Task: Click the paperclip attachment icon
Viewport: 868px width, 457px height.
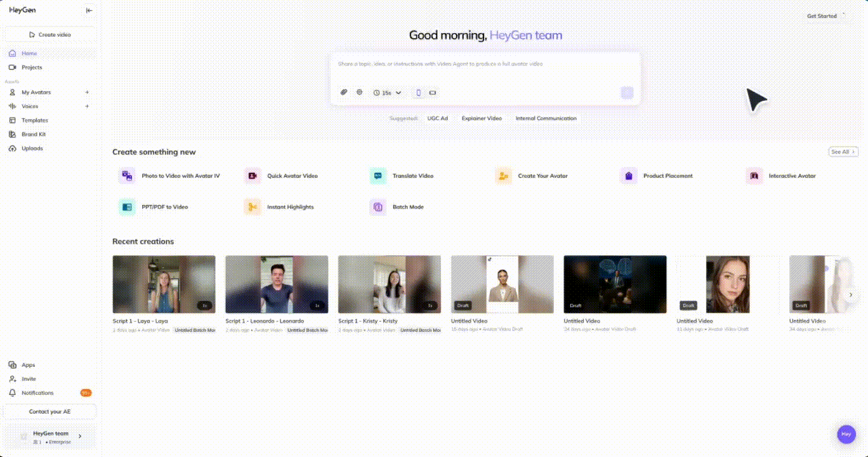Action: coord(344,93)
